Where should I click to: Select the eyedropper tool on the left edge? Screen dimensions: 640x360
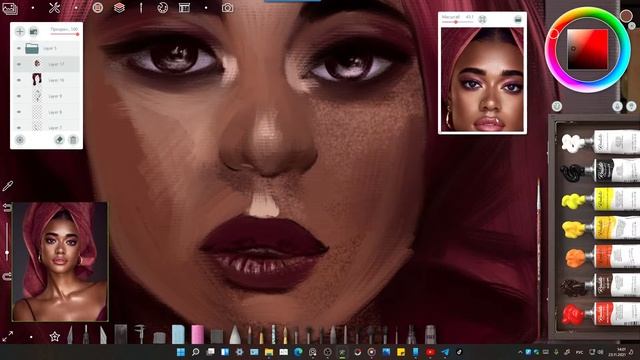pyautogui.click(x=7, y=187)
